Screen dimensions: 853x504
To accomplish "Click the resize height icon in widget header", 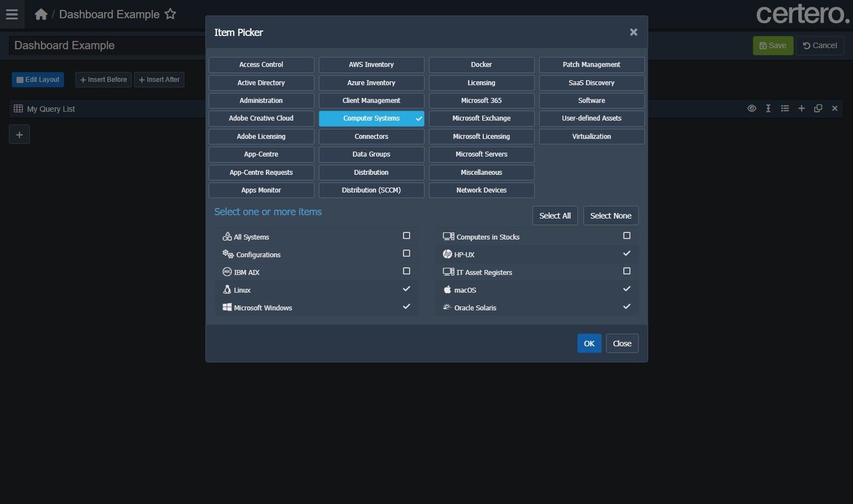I will (768, 108).
